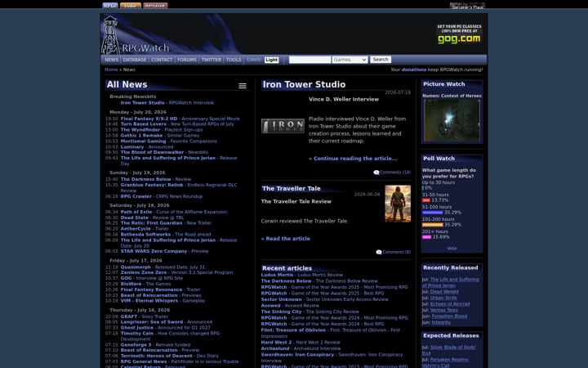588x368 pixels.
Task: Click the search text field
Action: click(310, 60)
